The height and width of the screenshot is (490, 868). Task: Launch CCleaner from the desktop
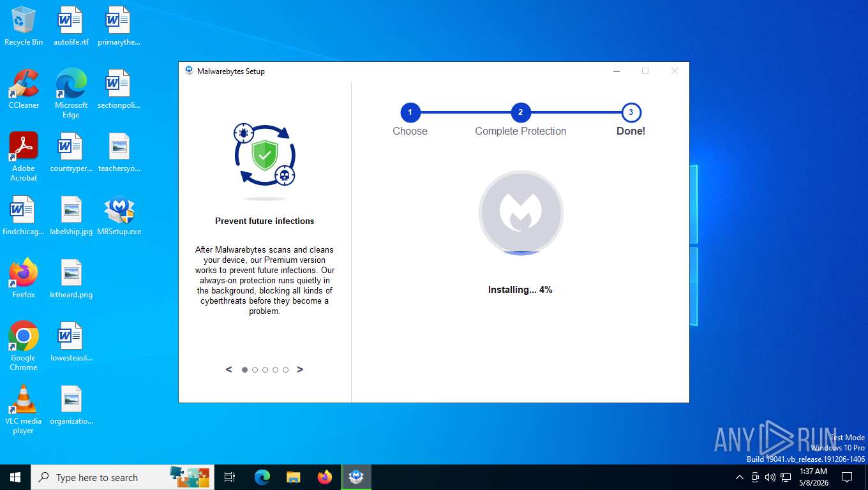click(x=24, y=89)
